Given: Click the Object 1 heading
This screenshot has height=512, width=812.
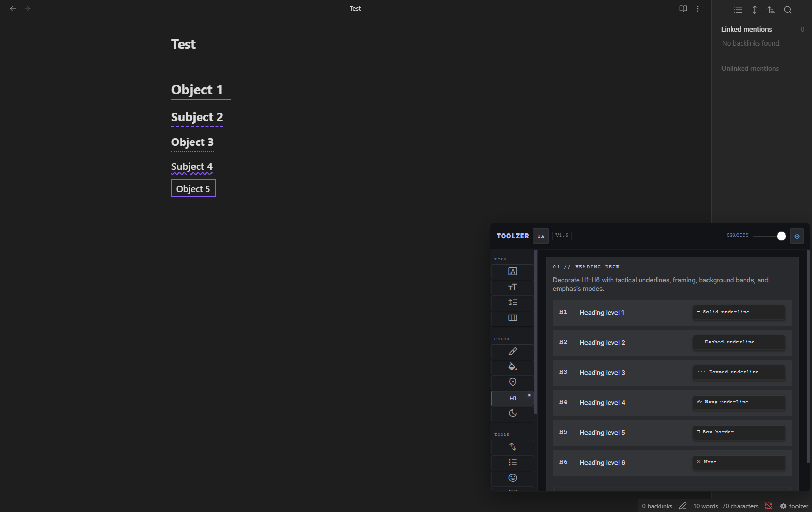Looking at the screenshot, I should (197, 90).
